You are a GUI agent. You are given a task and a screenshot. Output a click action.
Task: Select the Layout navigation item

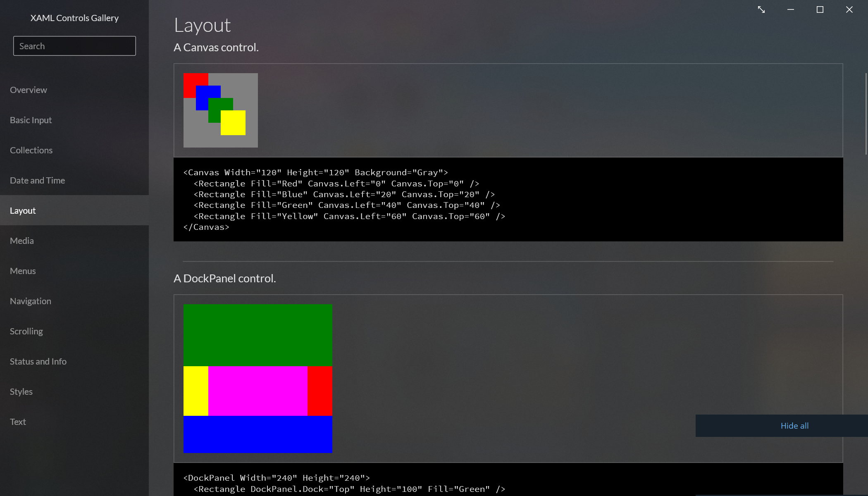(x=23, y=210)
